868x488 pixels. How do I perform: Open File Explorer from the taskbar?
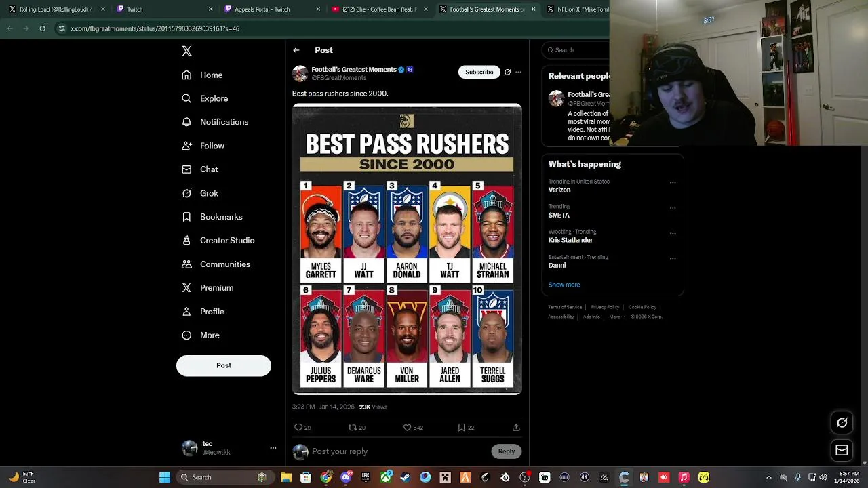[286, 477]
